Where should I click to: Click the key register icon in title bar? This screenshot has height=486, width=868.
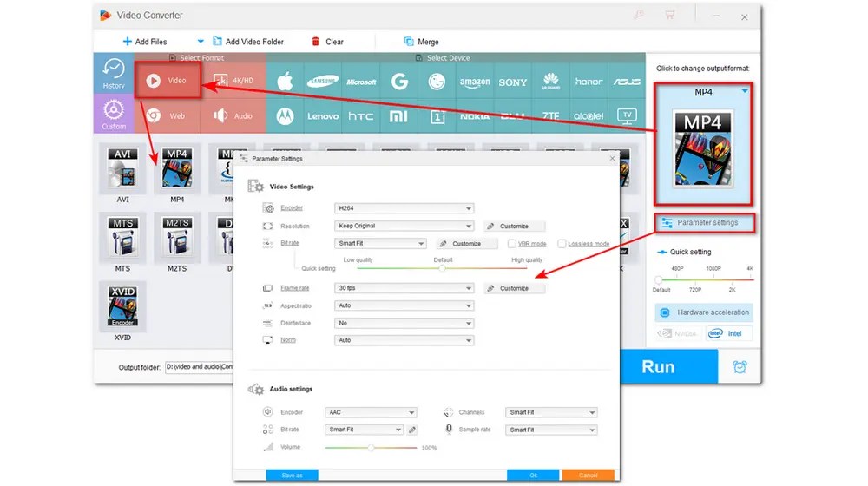point(639,16)
